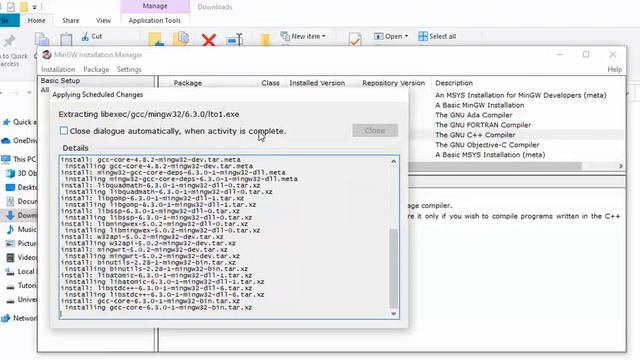Click the details log vertical scrollbar thumb

tap(393, 268)
